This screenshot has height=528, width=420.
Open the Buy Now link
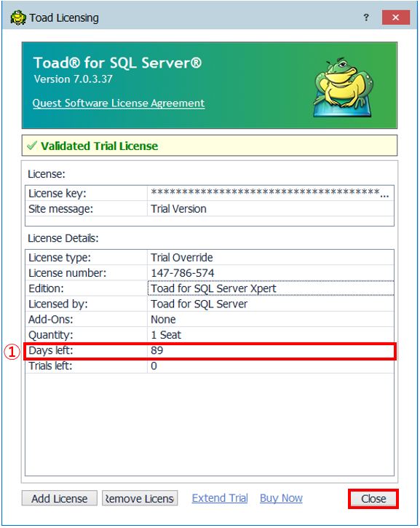(282, 498)
